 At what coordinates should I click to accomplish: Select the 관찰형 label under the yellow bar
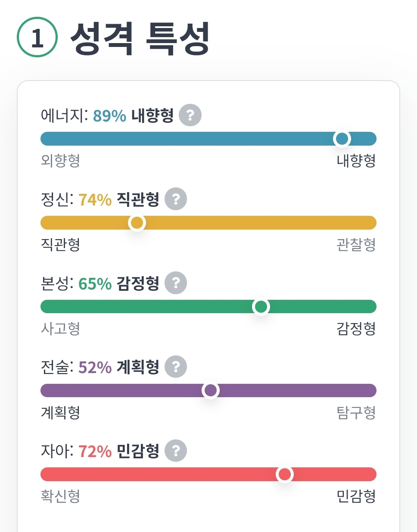coord(356,245)
